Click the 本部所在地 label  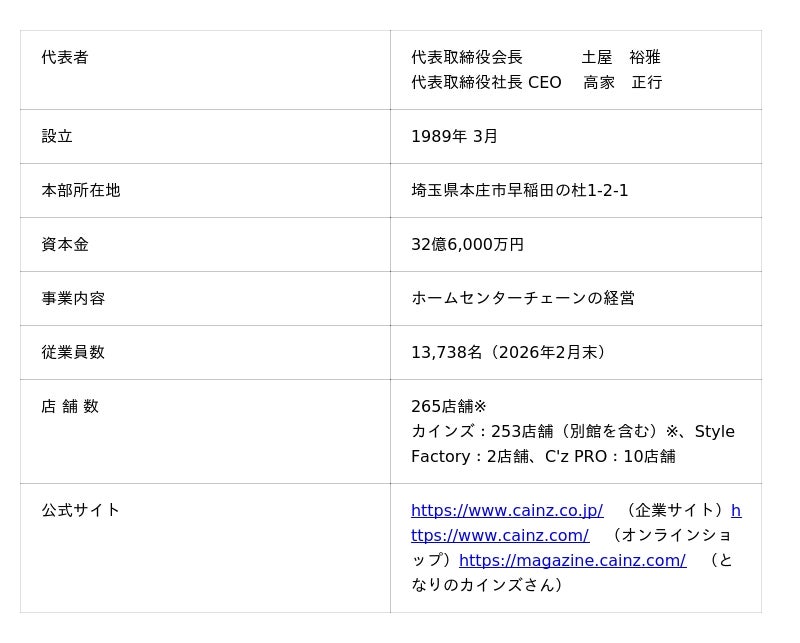click(81, 190)
